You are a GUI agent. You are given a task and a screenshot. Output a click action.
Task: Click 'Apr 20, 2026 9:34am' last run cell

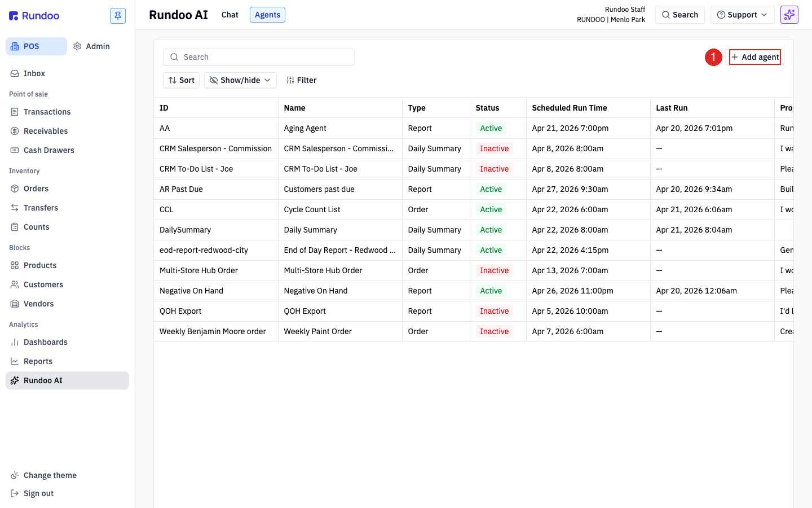[x=712, y=189]
